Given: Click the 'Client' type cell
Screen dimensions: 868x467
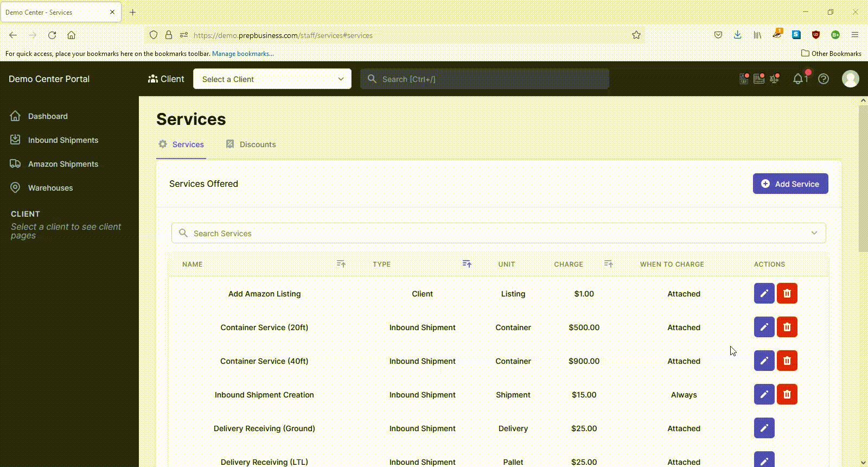Looking at the screenshot, I should coord(422,294).
